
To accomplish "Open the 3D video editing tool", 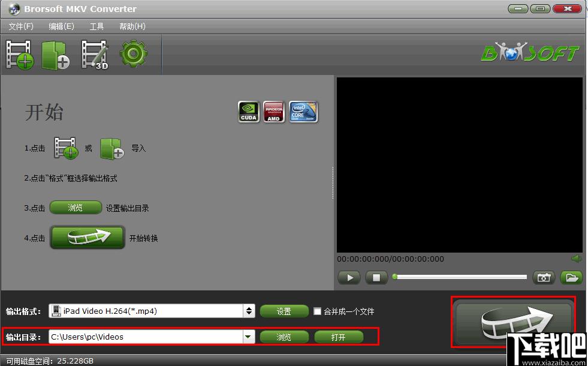I will pos(94,55).
